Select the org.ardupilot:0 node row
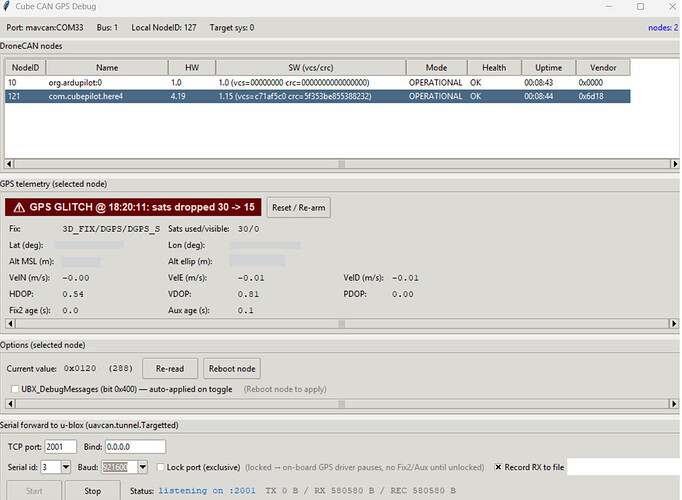682x500 pixels. (x=318, y=83)
